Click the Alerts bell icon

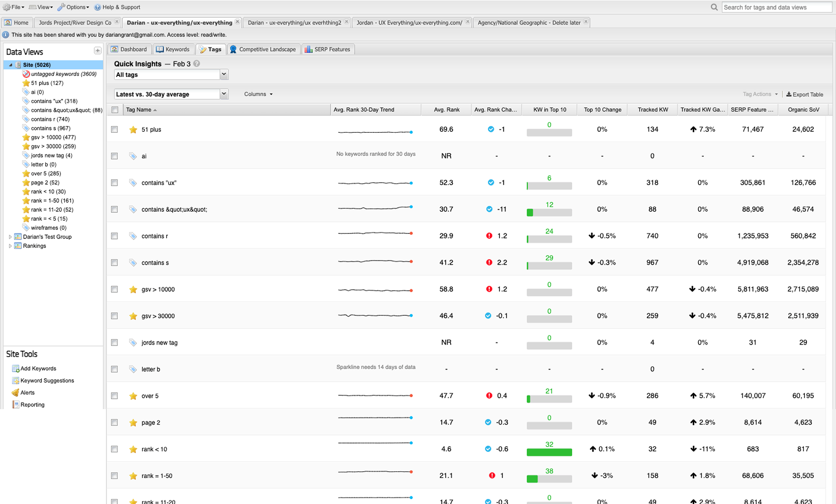click(x=16, y=393)
